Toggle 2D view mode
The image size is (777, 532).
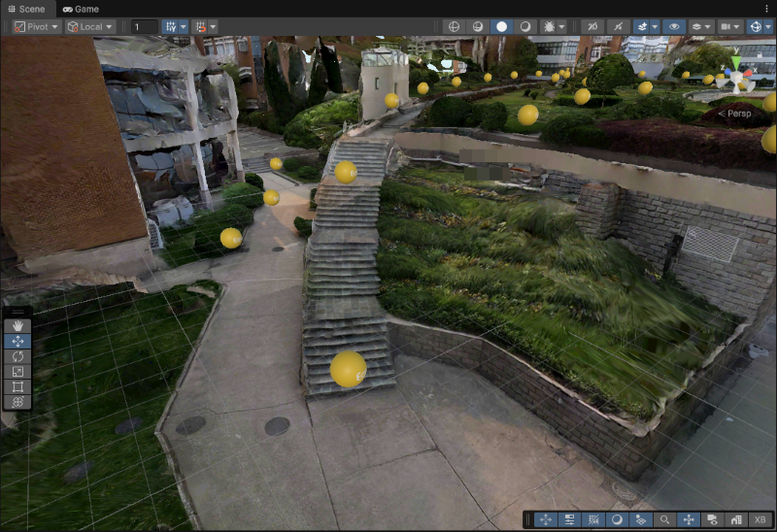(x=591, y=26)
